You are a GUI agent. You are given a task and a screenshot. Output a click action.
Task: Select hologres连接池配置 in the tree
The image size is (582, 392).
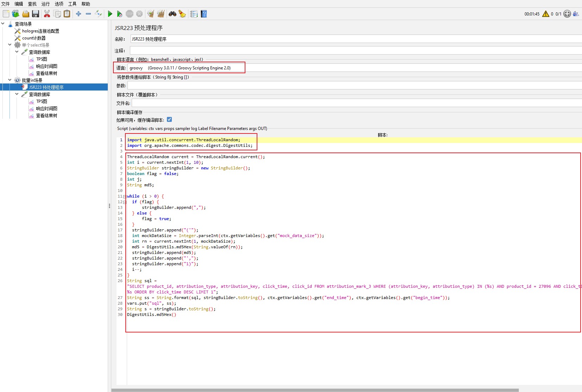40,31
